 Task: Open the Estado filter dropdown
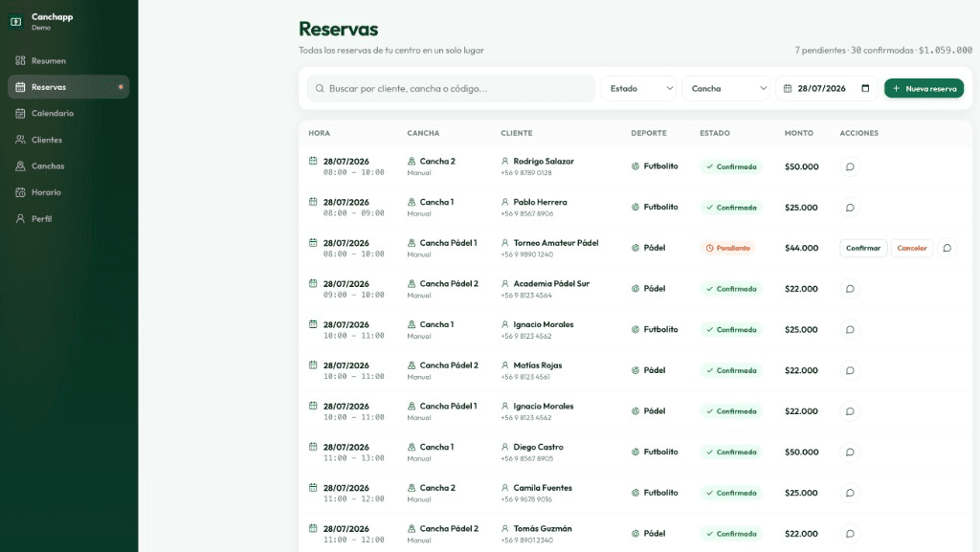[x=638, y=89]
